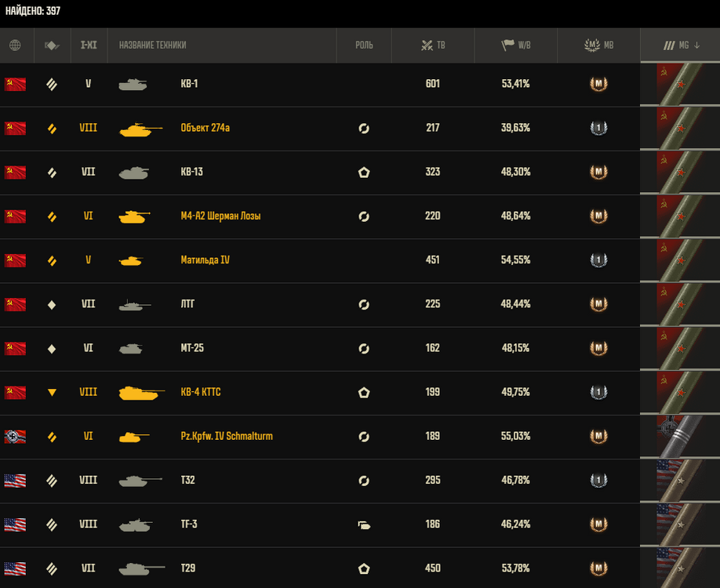The height and width of the screenshot is (588, 720).
Task: Sort by win rate W/B header
Action: (x=515, y=45)
